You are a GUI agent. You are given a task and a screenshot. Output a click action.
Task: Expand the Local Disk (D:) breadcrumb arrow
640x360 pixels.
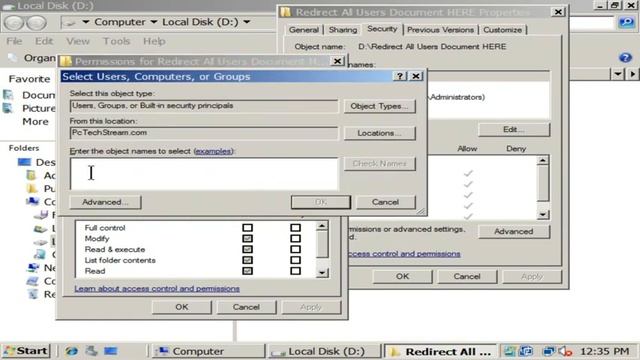tap(247, 22)
